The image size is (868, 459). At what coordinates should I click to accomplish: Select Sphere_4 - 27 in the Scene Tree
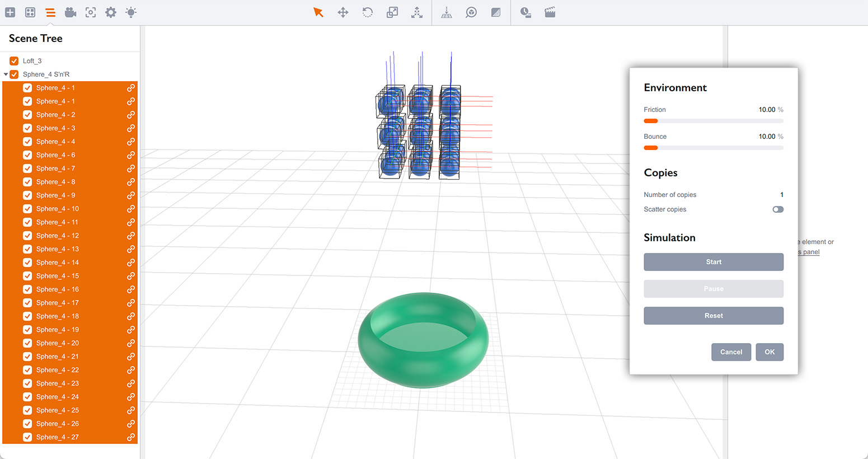[x=58, y=437]
